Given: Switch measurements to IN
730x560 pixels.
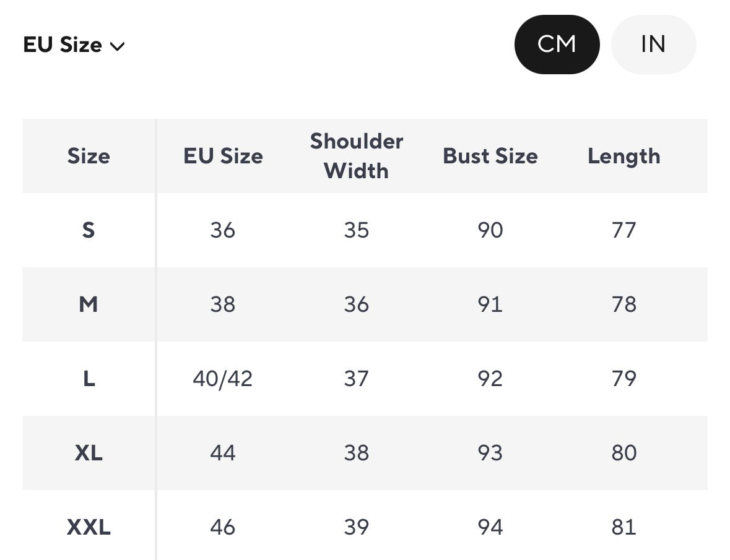Looking at the screenshot, I should pyautogui.click(x=653, y=45).
